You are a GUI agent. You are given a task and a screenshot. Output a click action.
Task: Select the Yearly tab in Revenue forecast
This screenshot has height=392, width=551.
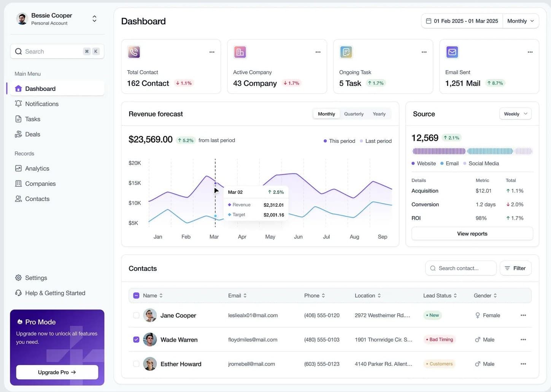click(379, 114)
